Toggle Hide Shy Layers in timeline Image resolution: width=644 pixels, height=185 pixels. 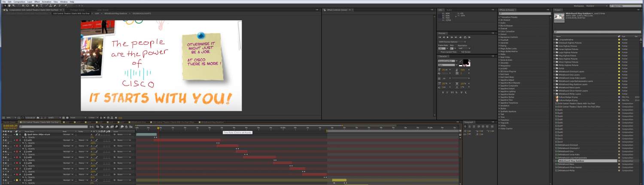[107, 126]
